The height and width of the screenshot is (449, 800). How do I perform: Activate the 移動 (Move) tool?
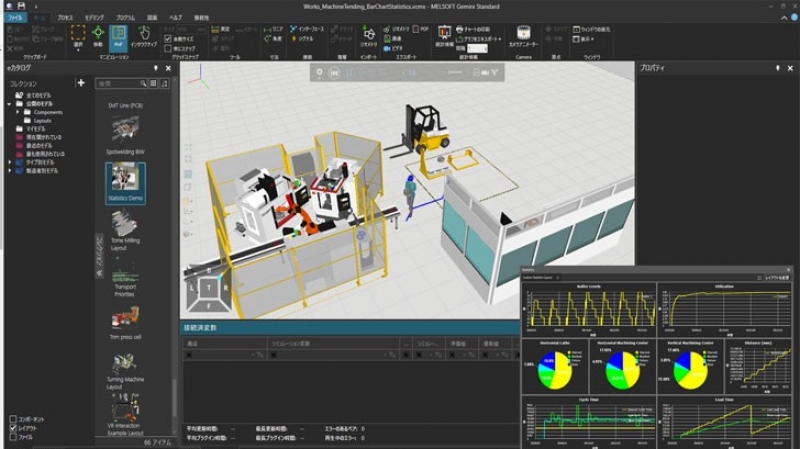click(x=97, y=37)
